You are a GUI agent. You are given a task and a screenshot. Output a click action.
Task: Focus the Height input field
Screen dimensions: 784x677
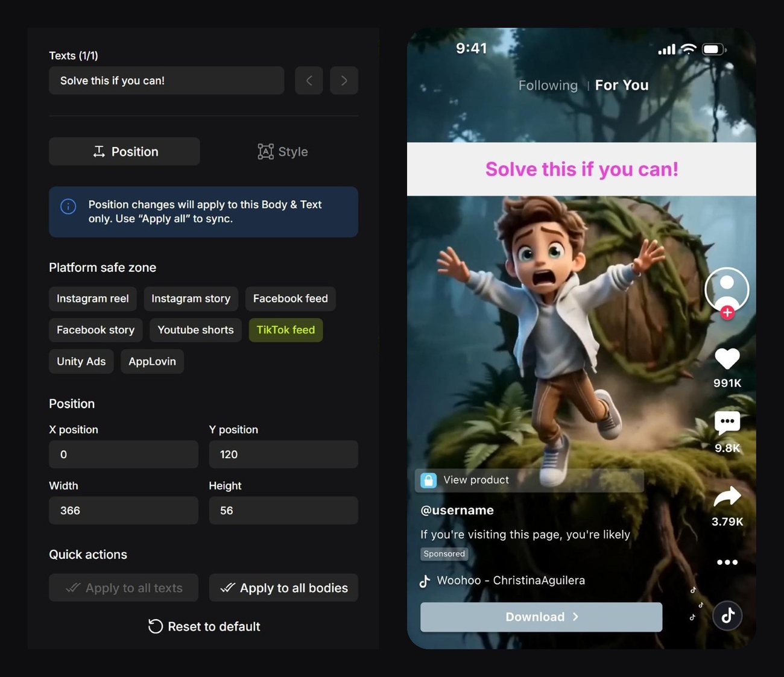[x=283, y=511]
